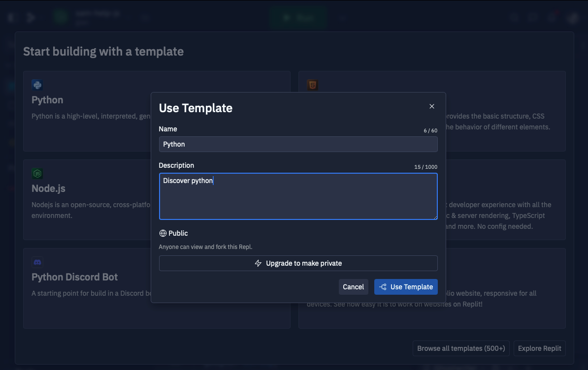Click the Explore Replit button
The width and height of the screenshot is (588, 370).
(x=539, y=348)
